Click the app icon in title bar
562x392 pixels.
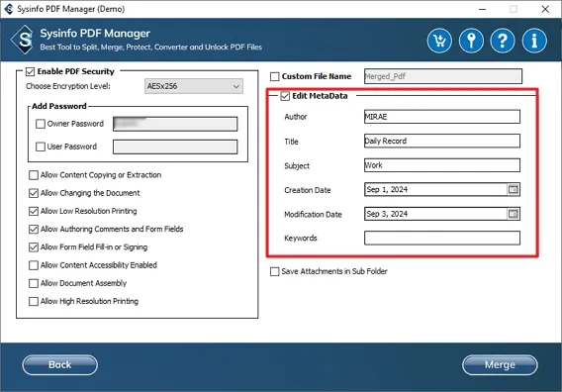coord(9,9)
